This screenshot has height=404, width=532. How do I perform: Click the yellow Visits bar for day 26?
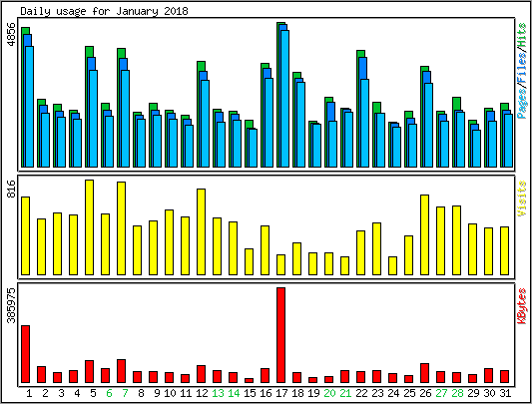click(424, 234)
